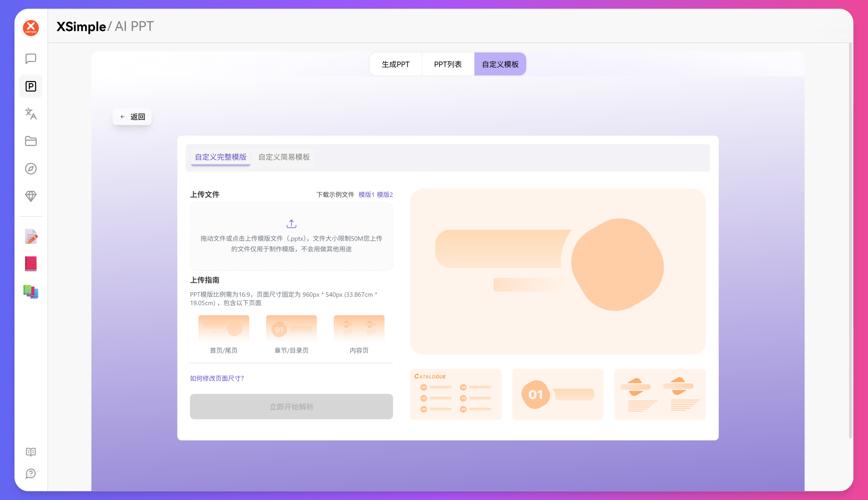The height and width of the screenshot is (500, 868).
Task: Open the documentation open-book icon
Action: click(30, 452)
